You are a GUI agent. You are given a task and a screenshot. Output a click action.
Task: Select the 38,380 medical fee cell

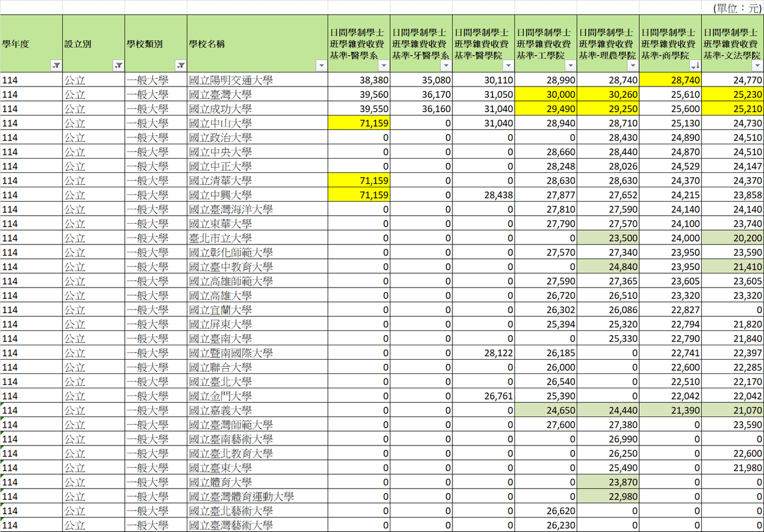(x=359, y=80)
